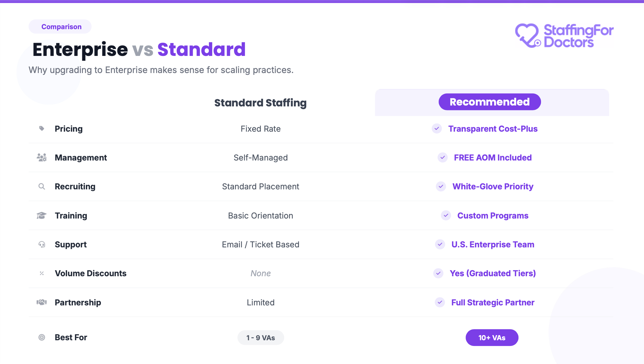This screenshot has height=364, width=644.
Task: Click the percent icon beside Volume Discounts
Action: pos(42,273)
